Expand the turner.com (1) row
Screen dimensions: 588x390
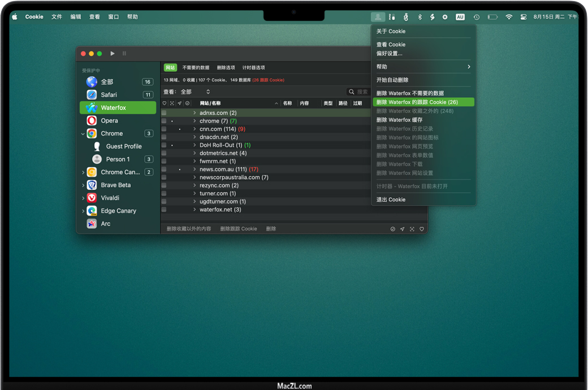[194, 193]
